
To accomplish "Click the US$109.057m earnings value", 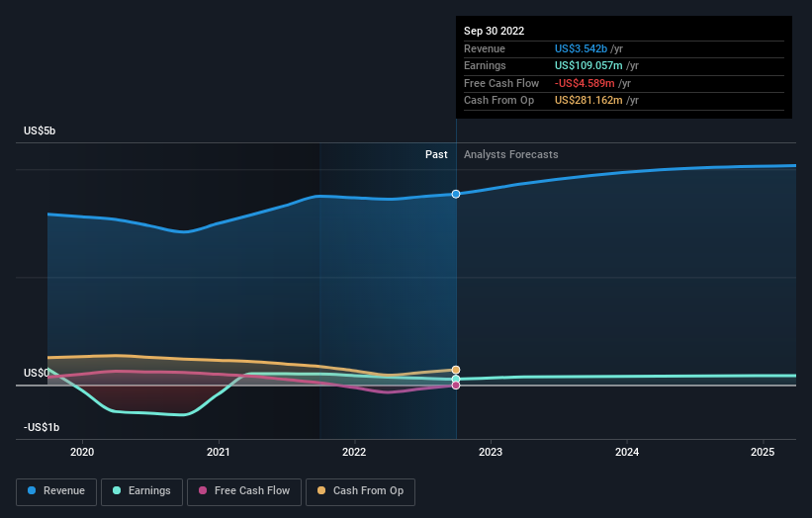I will pos(588,65).
